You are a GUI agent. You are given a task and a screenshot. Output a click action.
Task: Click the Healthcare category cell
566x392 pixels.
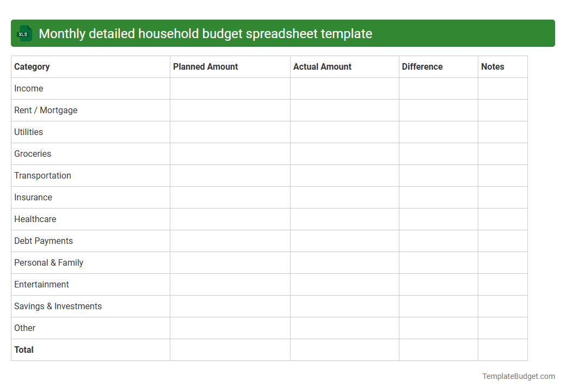(35, 219)
